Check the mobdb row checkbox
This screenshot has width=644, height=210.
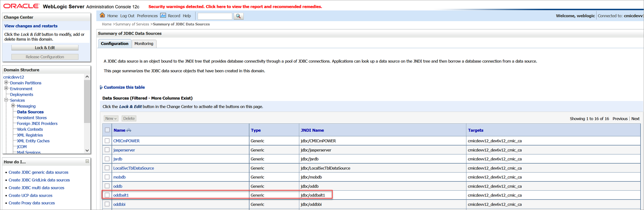pyautogui.click(x=107, y=177)
